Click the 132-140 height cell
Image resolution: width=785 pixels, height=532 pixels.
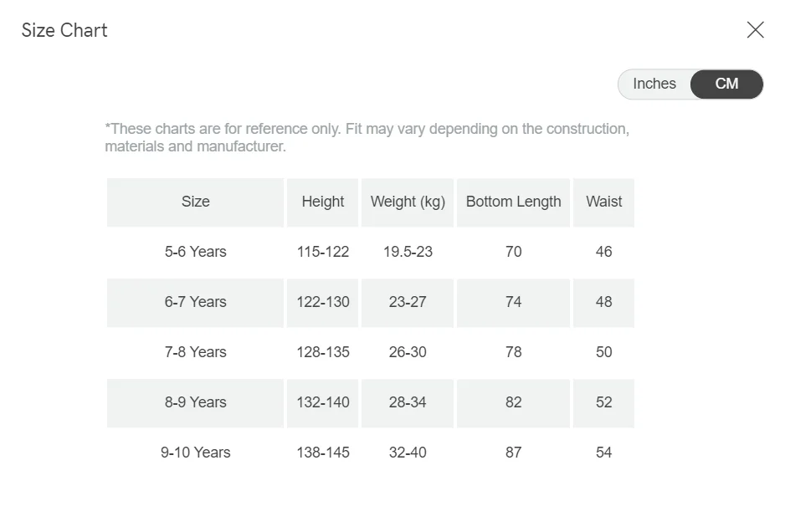(x=322, y=402)
